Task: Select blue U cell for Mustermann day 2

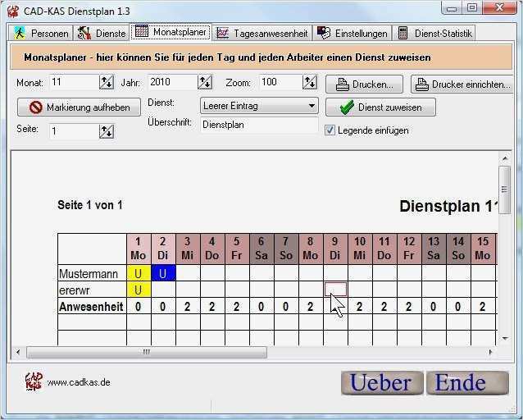Action: tap(163, 273)
